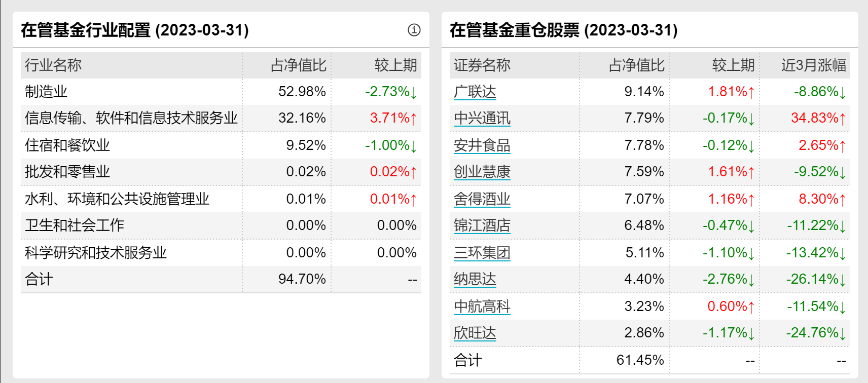Open the 广联达 stock link
This screenshot has width=868, height=383.
point(475,92)
